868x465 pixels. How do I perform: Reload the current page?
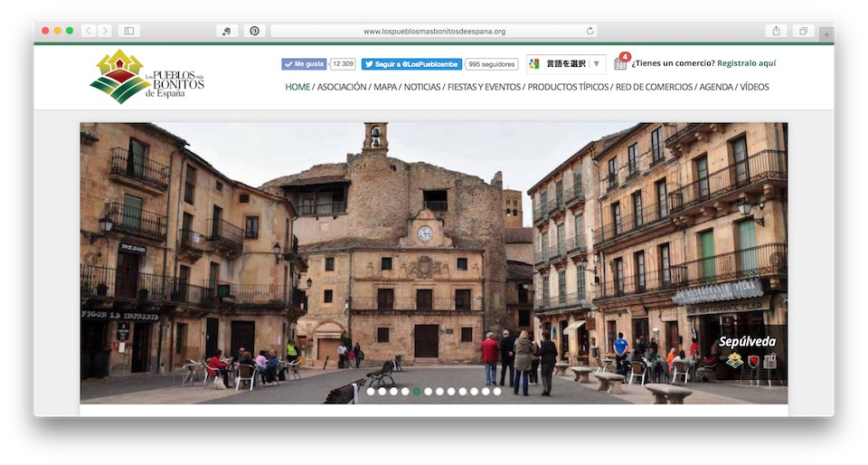coord(590,31)
